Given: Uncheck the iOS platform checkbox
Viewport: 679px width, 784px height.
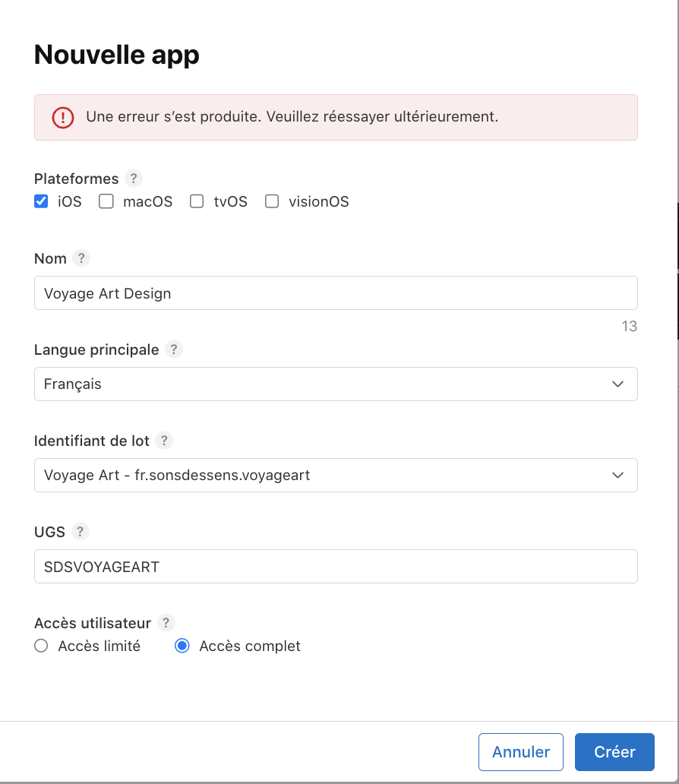Looking at the screenshot, I should 41,201.
